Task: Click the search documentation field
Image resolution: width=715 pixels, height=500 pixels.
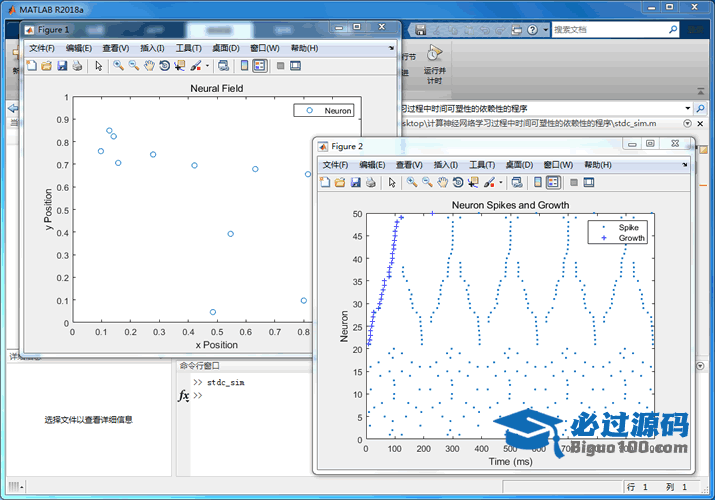Action: 610,30
